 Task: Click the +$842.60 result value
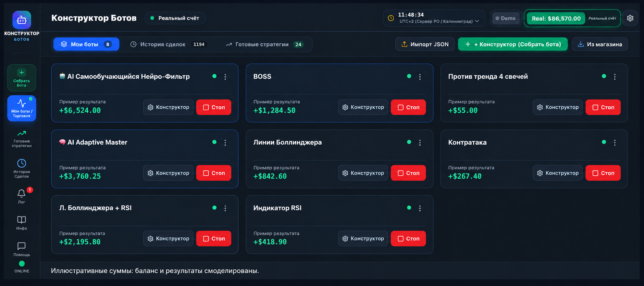click(x=270, y=176)
